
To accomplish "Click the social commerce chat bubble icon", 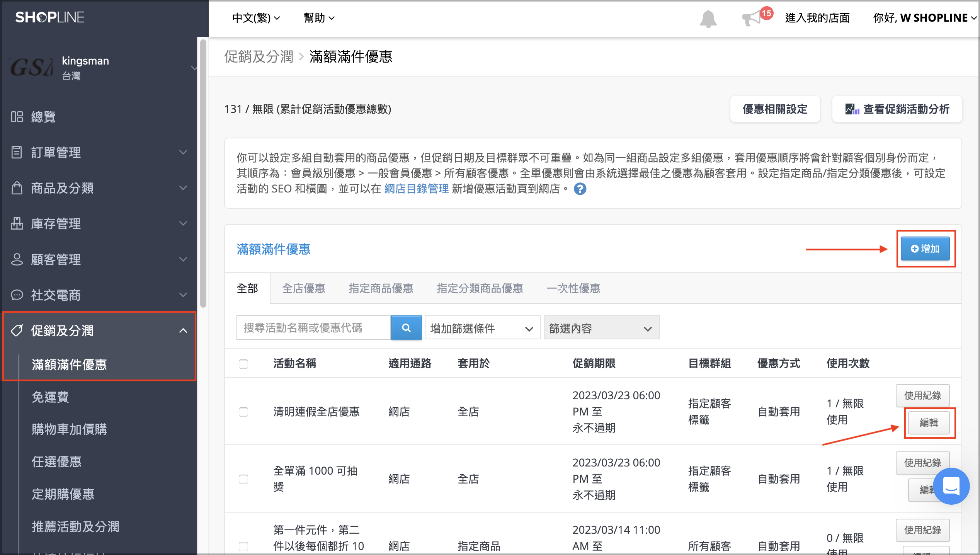I will pyautogui.click(x=17, y=295).
